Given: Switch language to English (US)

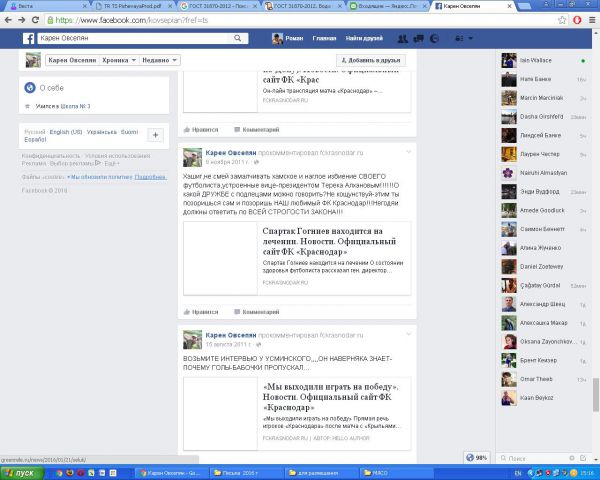Looking at the screenshot, I should tap(66, 132).
